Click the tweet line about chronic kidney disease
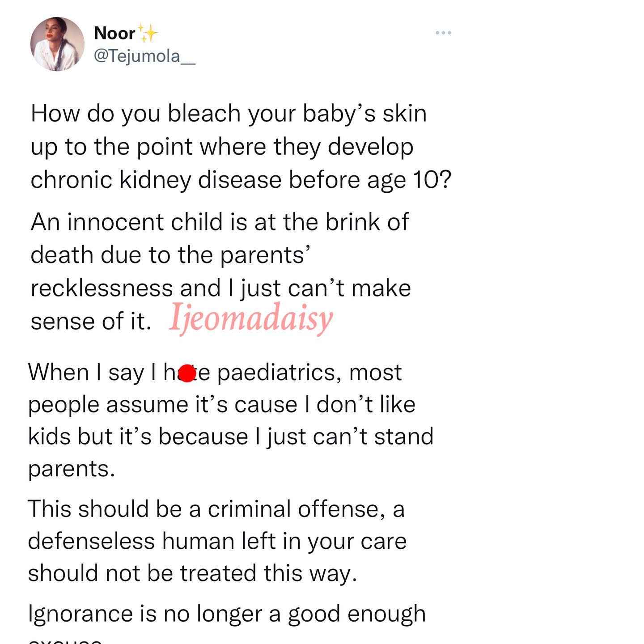644x644 pixels. (x=241, y=180)
